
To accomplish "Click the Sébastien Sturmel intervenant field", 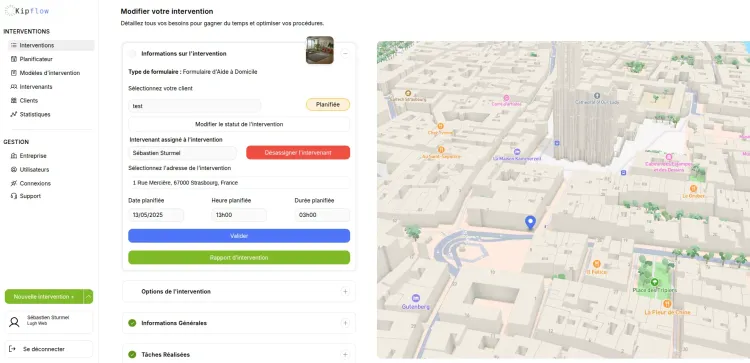I will (x=182, y=153).
